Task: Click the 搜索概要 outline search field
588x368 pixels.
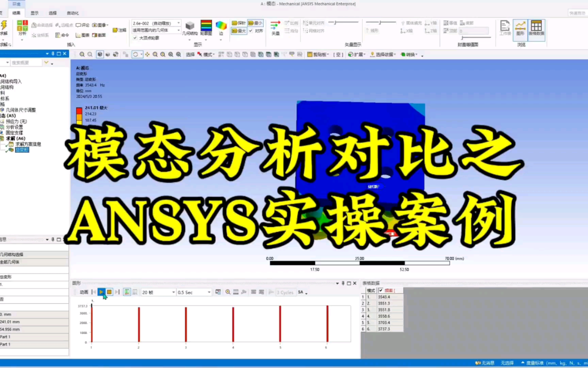Action: pos(26,63)
